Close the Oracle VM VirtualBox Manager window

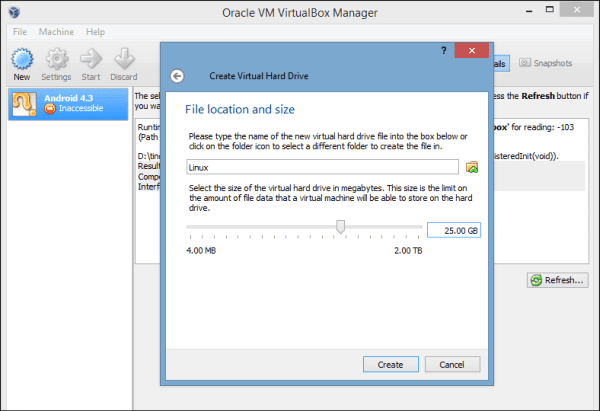(x=577, y=10)
